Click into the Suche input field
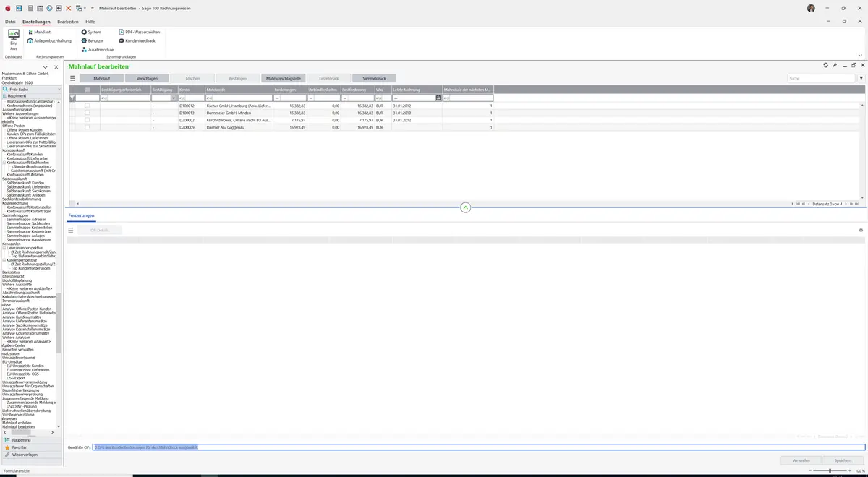The height and width of the screenshot is (477, 868). coord(821,78)
